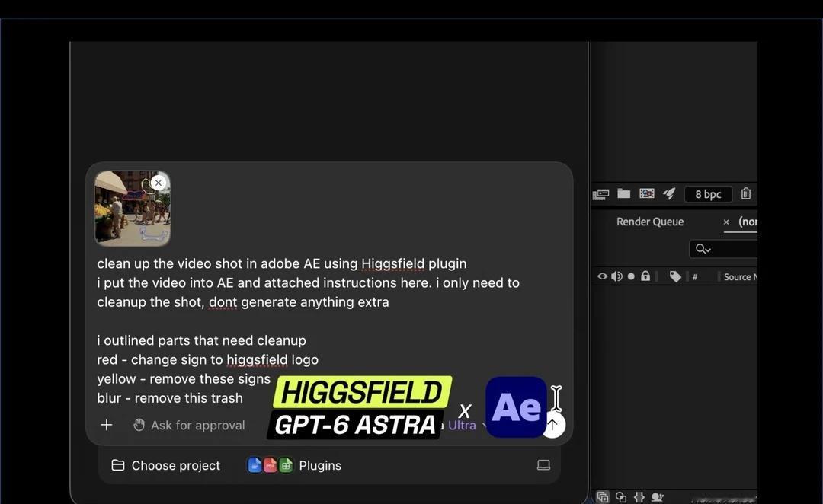Create a new folder in Project panel
Viewport: 823px width, 504px height.
[x=623, y=194]
